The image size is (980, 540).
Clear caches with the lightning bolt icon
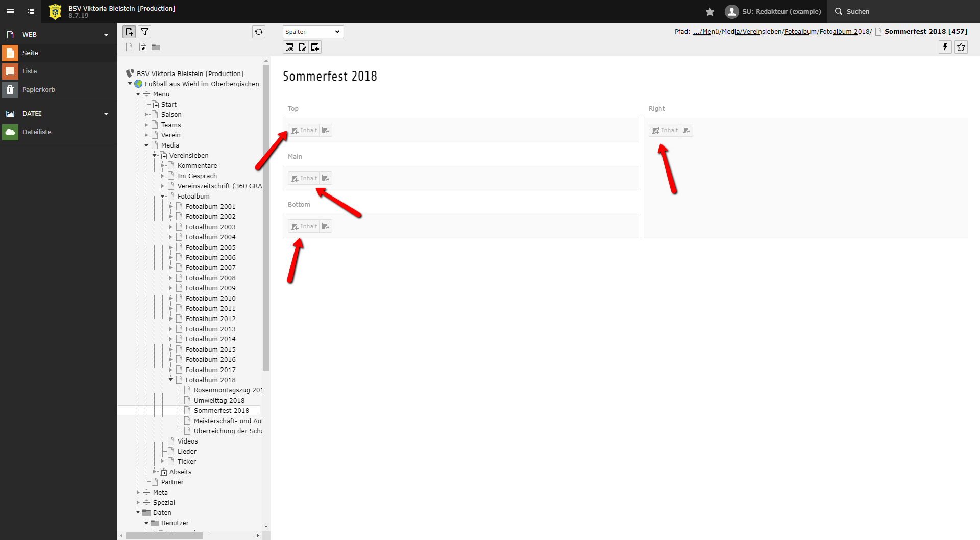pos(945,47)
